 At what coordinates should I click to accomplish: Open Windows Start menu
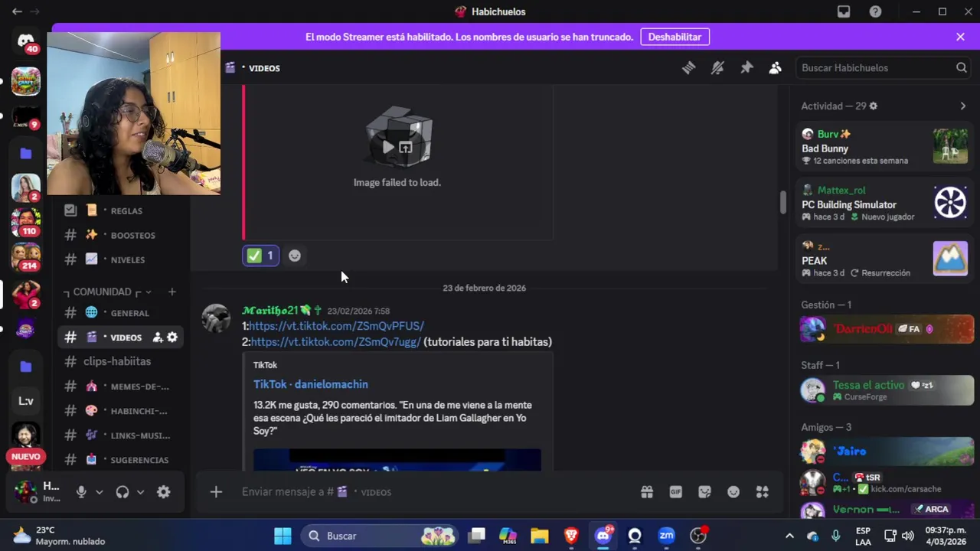pos(283,536)
